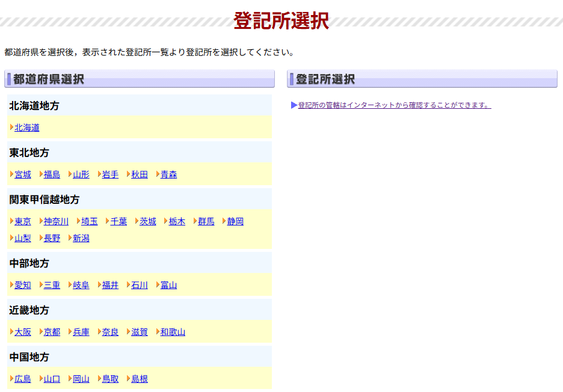The width and height of the screenshot is (563, 392).
Task: Select 島根 prefecture link
Action: click(140, 379)
